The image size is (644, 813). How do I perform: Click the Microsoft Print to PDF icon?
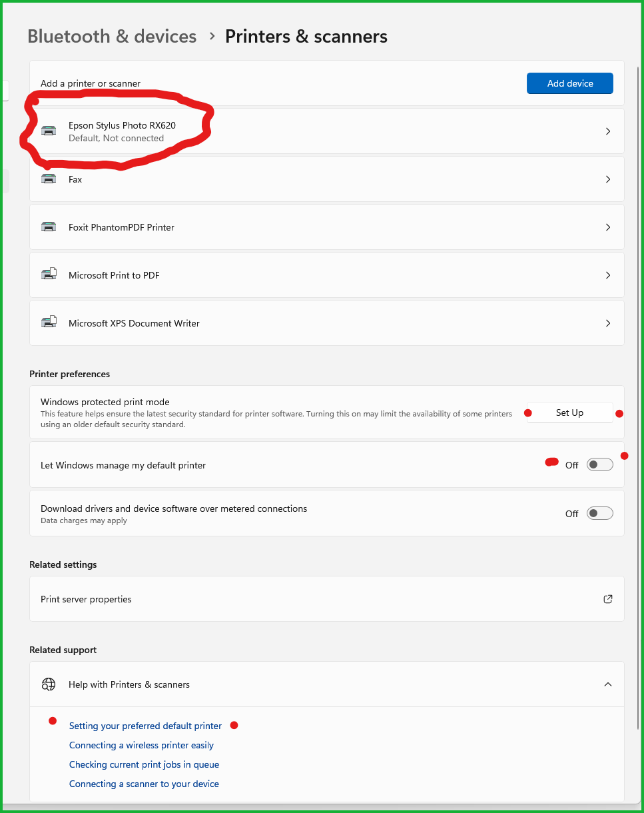tap(49, 274)
